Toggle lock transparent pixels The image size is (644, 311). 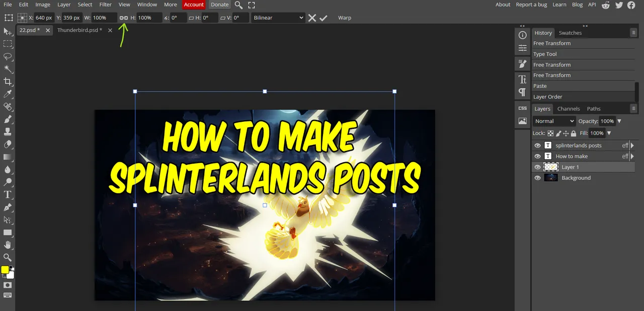[x=550, y=133]
